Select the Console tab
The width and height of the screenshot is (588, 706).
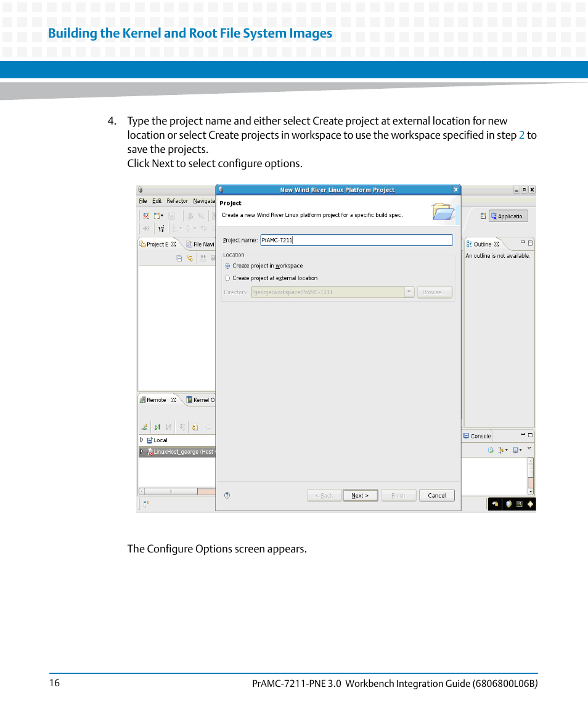point(477,436)
